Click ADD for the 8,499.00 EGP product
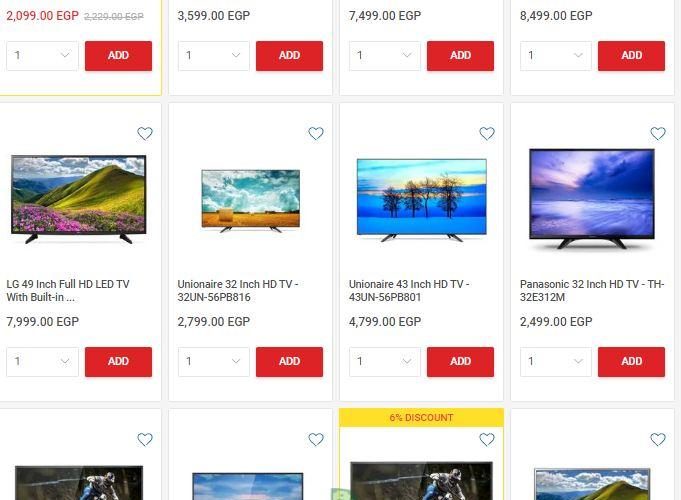 [631, 56]
